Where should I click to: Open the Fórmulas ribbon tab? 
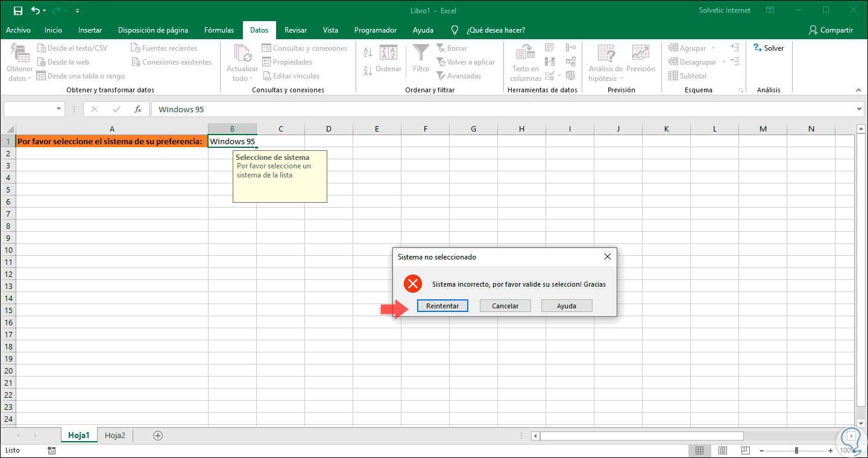coord(219,30)
